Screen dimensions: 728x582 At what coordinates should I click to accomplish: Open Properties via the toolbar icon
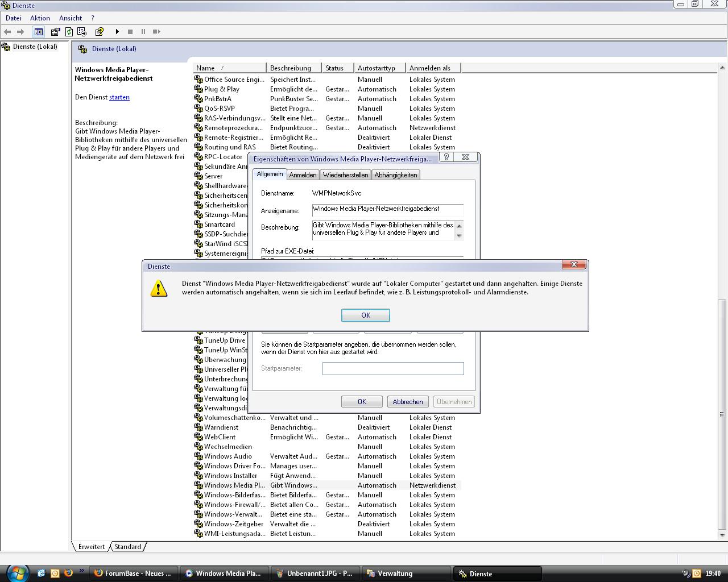coord(55,32)
